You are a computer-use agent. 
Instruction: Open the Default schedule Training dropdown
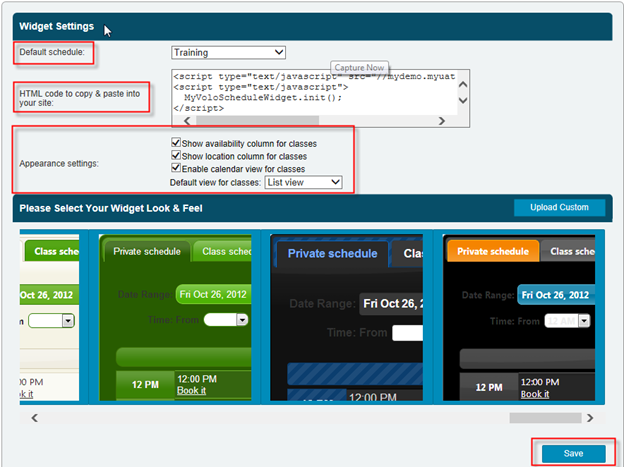[x=228, y=52]
